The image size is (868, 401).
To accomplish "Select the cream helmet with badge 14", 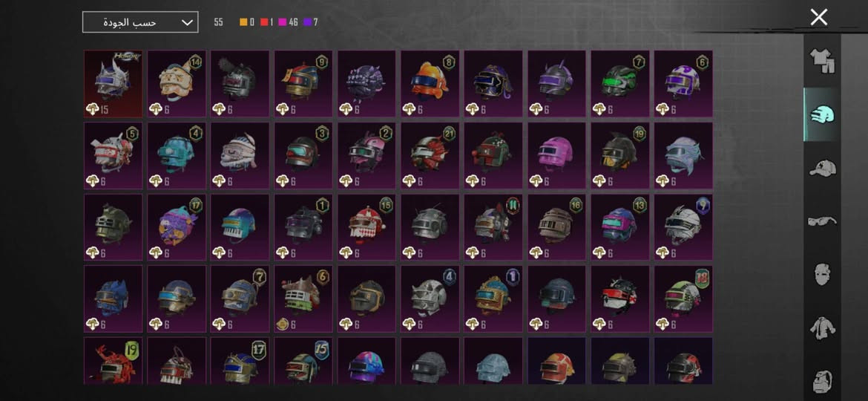I will click(177, 84).
